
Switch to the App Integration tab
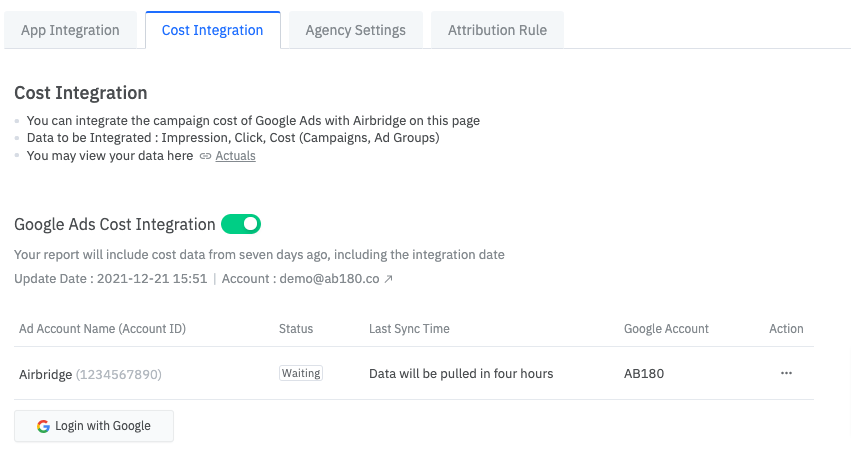[x=70, y=30]
